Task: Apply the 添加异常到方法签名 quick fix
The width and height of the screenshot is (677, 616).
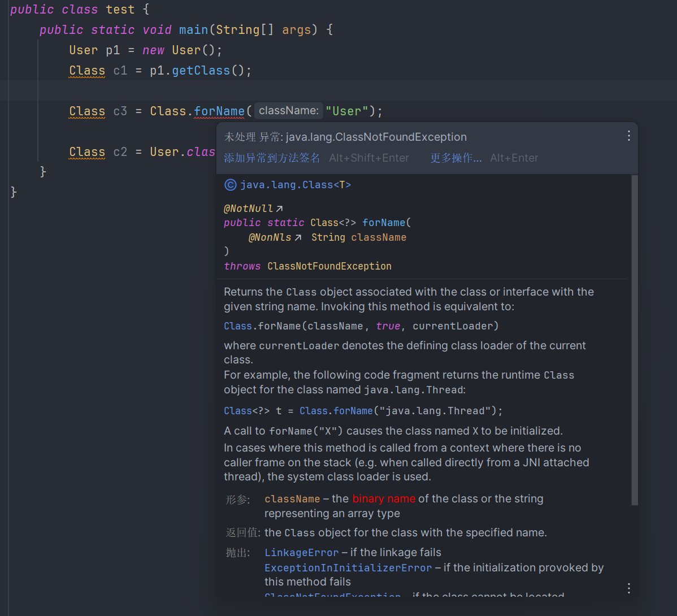Action: (272, 158)
